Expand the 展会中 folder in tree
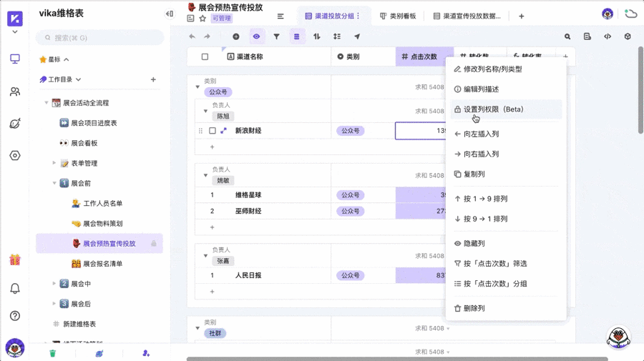 tap(54, 284)
